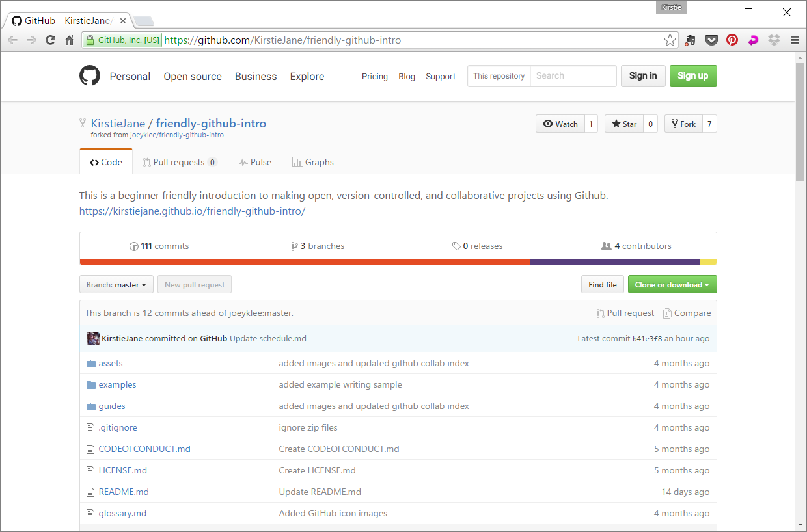Open the Dropbox extension icon

coord(774,40)
